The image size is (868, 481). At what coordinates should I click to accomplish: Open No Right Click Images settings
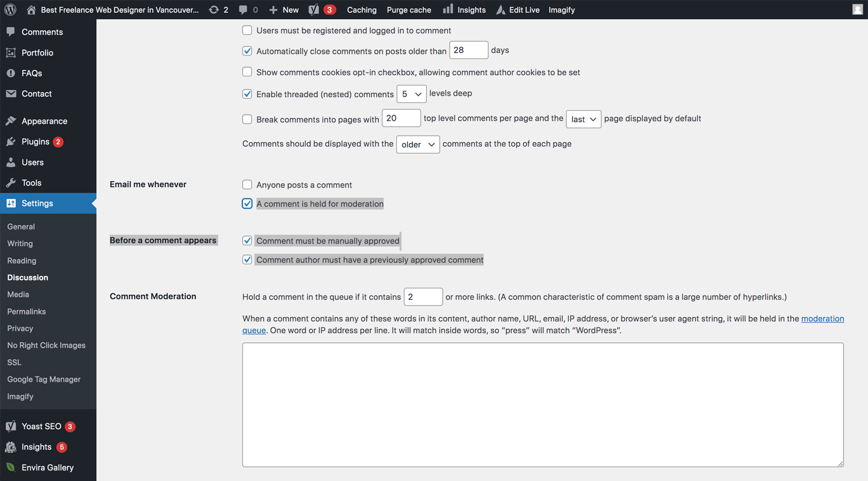[x=46, y=345]
